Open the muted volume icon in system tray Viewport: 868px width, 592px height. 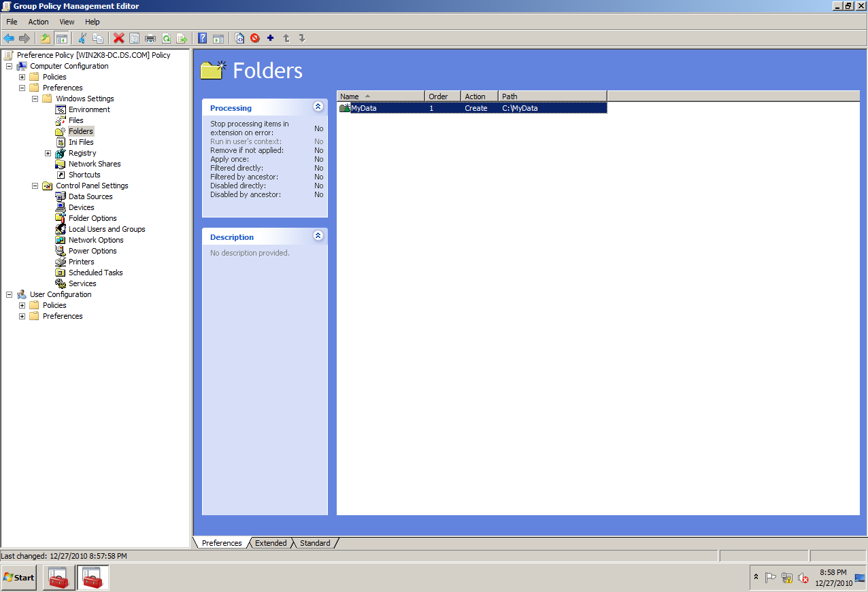(x=803, y=578)
